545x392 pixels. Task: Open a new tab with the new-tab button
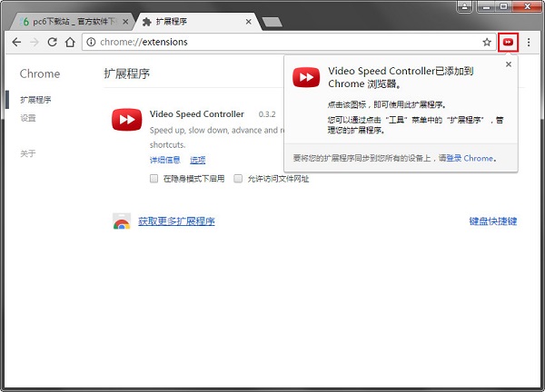[272, 22]
